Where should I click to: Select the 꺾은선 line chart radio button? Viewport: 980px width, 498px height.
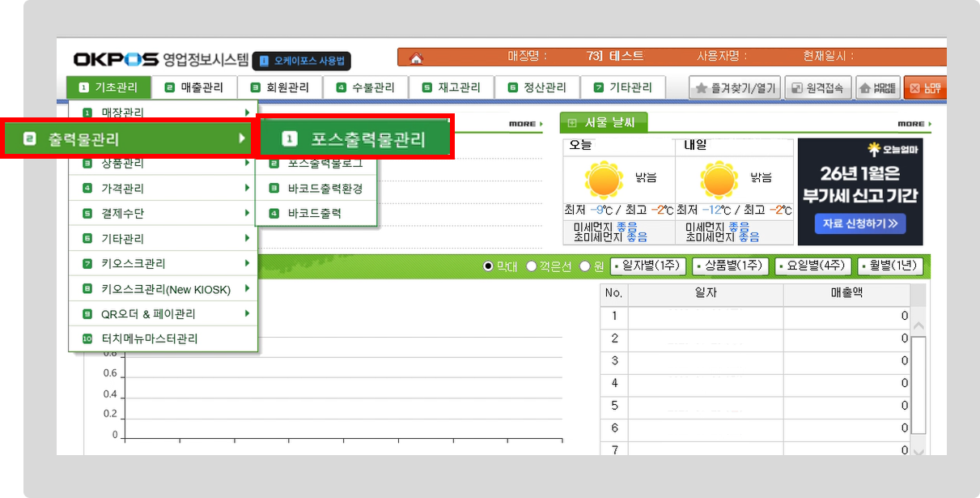tap(532, 266)
